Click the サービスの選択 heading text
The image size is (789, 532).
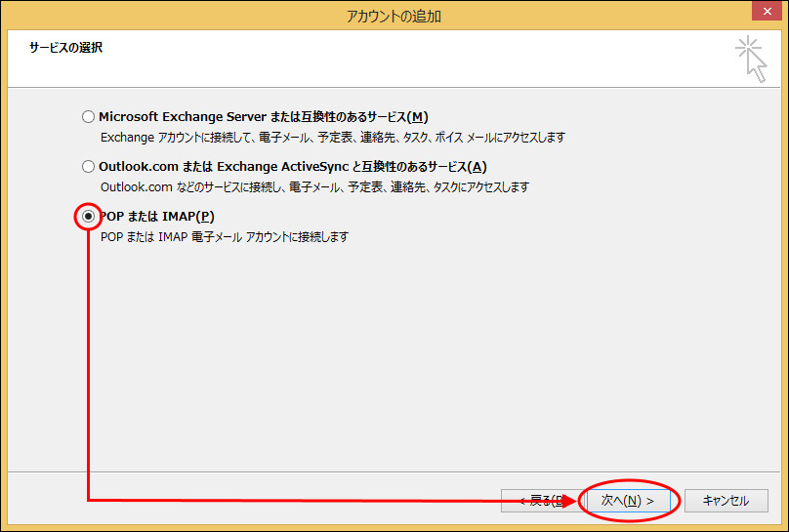tap(66, 48)
